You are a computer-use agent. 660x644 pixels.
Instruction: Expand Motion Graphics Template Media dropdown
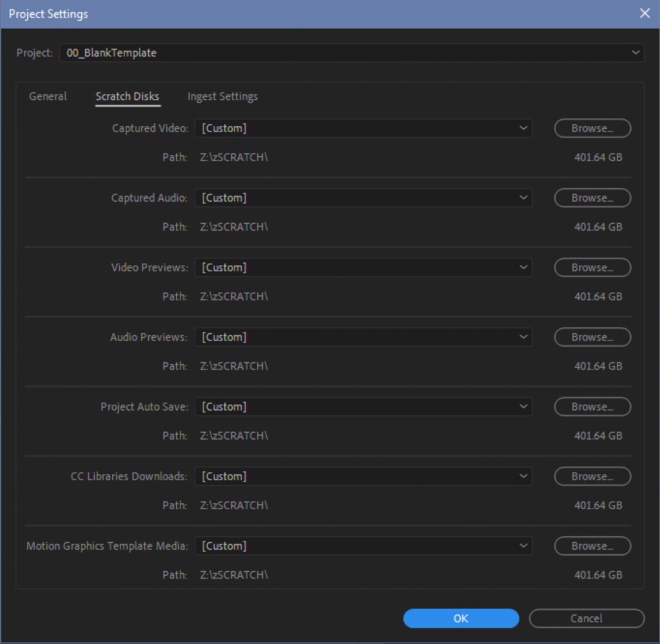(364, 546)
